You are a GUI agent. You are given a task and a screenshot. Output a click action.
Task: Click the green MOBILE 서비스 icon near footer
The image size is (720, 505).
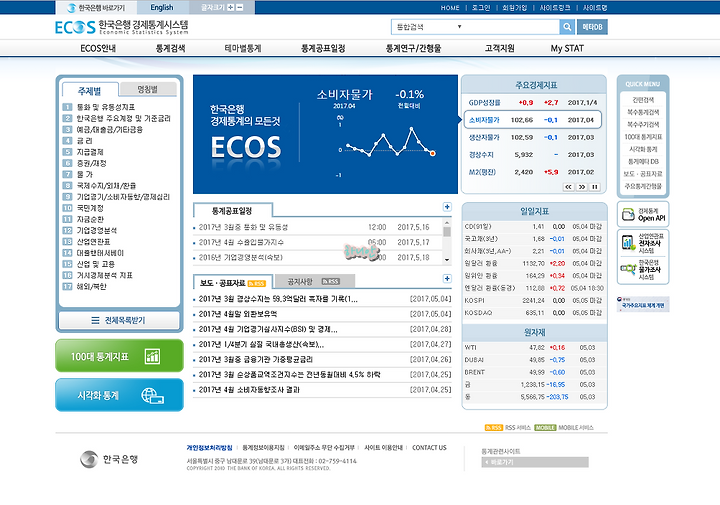coord(545,427)
